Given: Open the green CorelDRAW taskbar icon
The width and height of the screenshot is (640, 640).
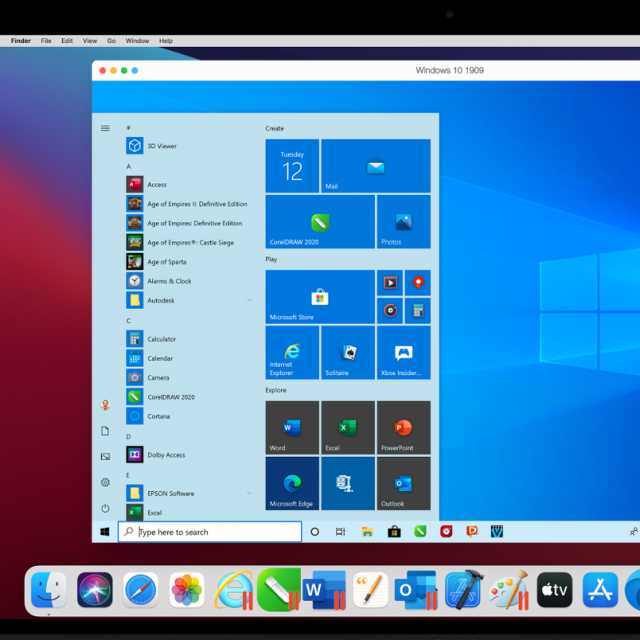Looking at the screenshot, I should tap(420, 531).
